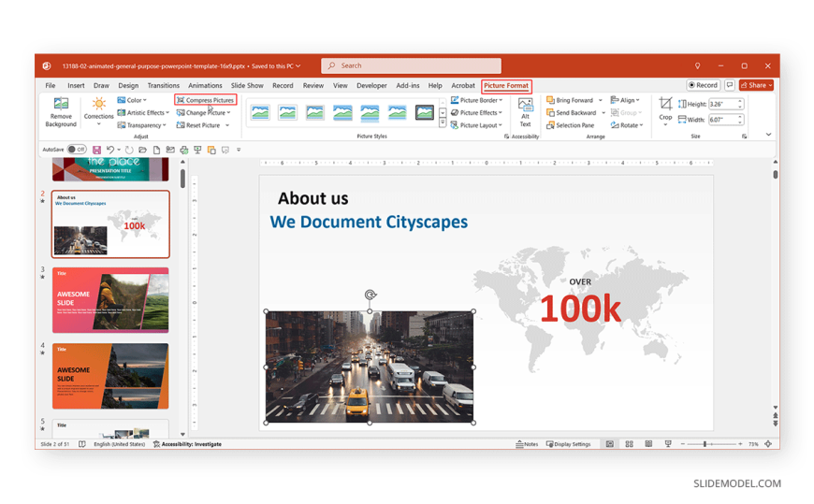Open the Picture Layout dropdown
Image resolution: width=814 pixels, height=504 pixels.
click(x=476, y=125)
